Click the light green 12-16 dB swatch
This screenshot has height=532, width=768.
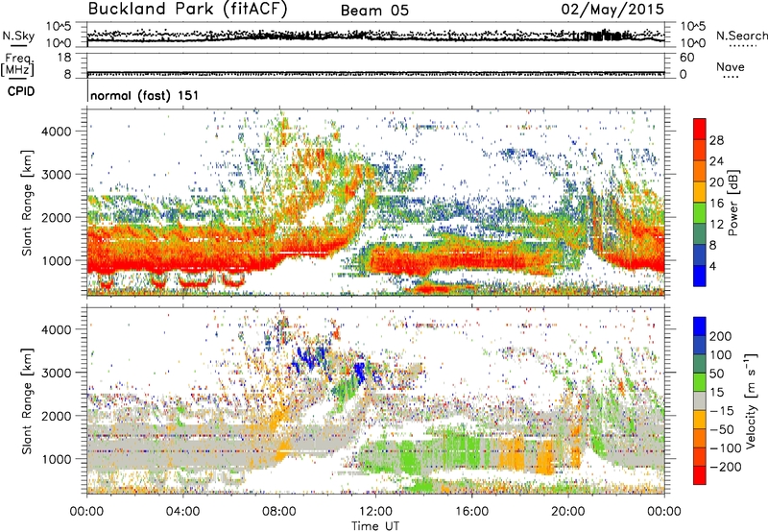(x=700, y=212)
